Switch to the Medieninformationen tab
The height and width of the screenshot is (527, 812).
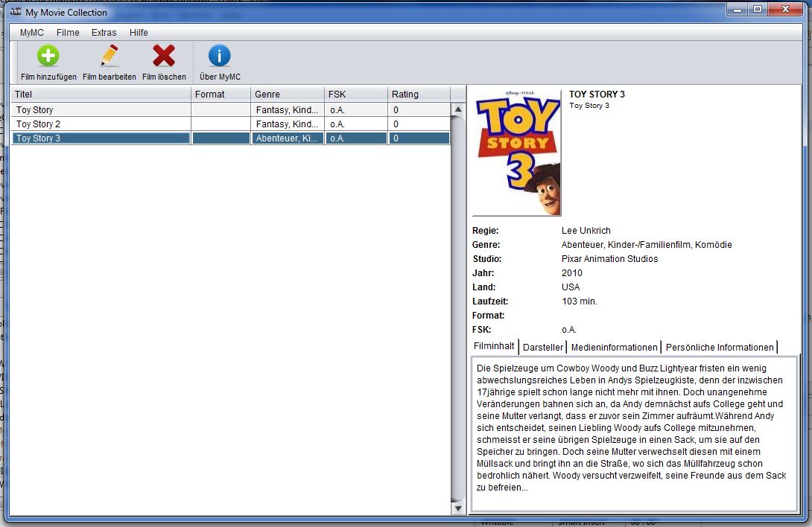(614, 348)
